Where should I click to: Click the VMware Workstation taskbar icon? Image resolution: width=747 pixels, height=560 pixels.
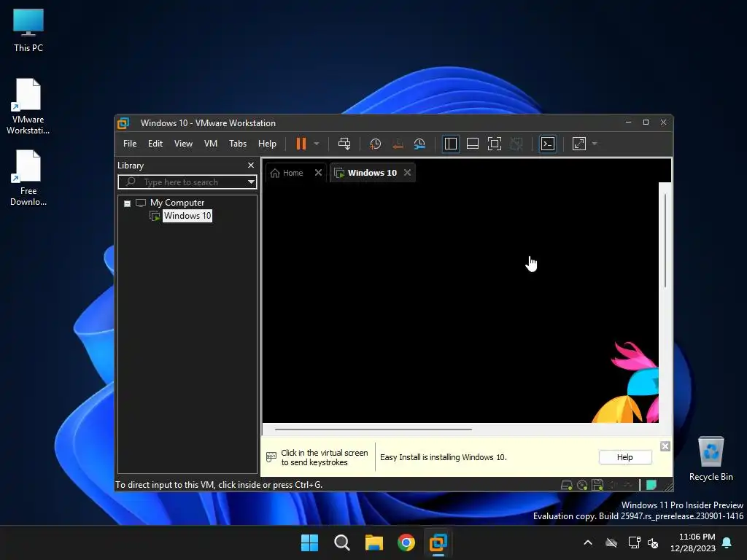pyautogui.click(x=438, y=542)
